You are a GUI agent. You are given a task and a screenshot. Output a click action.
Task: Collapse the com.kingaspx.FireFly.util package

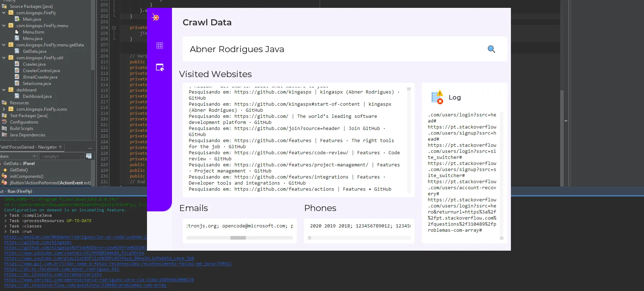(4, 57)
